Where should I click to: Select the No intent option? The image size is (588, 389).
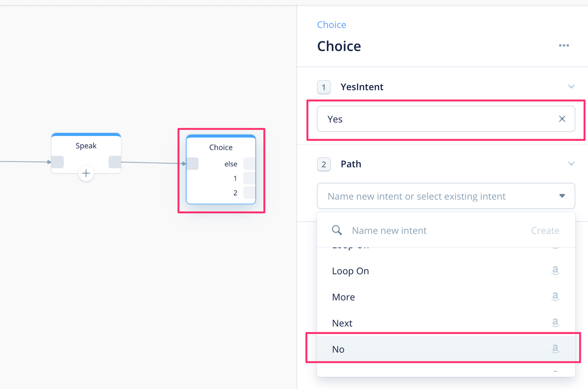(x=446, y=349)
